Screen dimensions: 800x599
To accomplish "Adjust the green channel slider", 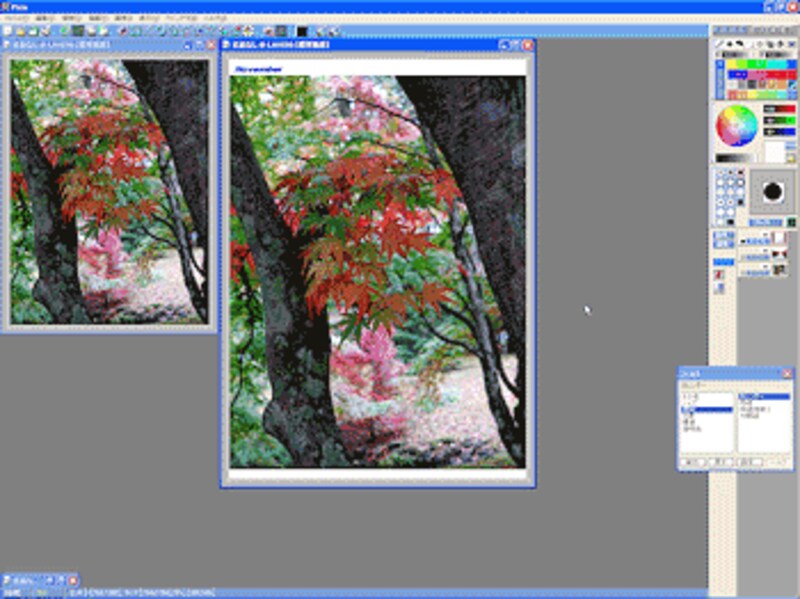I will click(x=779, y=120).
